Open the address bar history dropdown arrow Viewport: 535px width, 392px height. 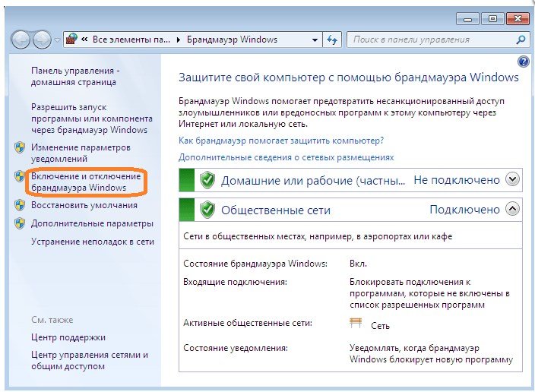tap(315, 40)
